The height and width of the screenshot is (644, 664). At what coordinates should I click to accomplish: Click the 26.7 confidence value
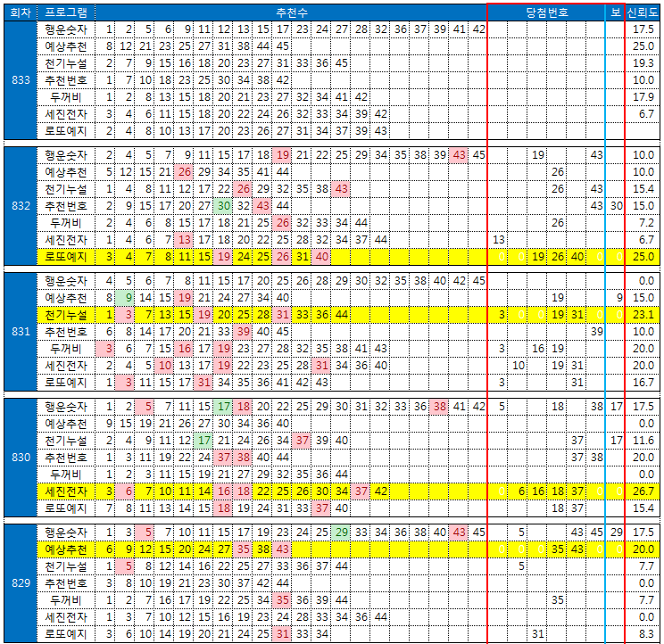643,491
